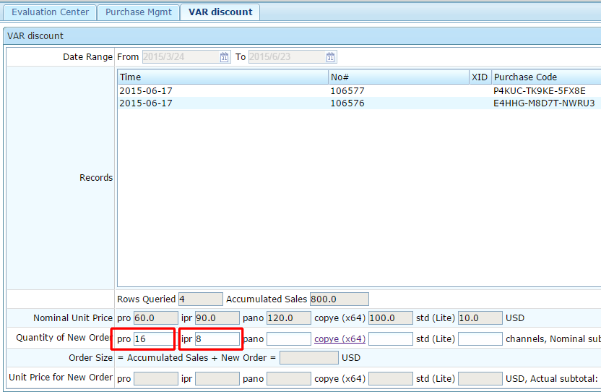
Task: Click the VAR discount panel title
Action: [x=35, y=36]
